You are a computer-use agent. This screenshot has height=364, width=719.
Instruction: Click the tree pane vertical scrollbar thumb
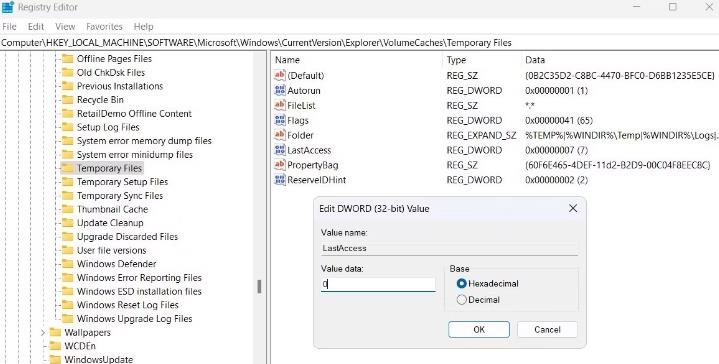(x=259, y=287)
